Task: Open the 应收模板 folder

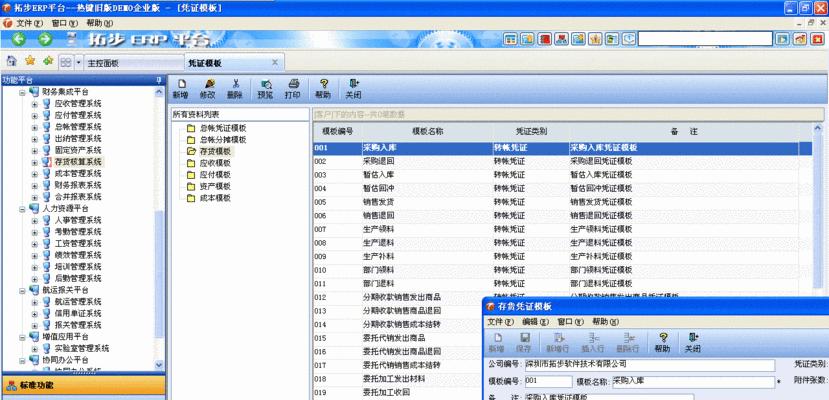Action: [215, 163]
